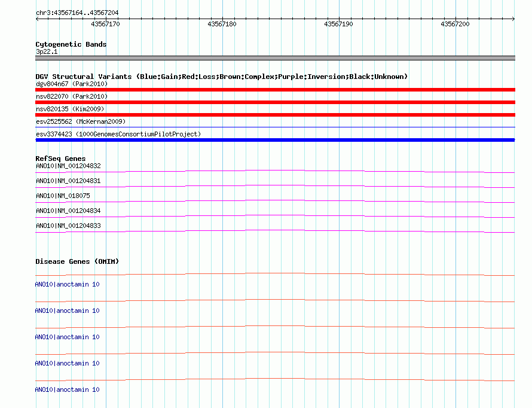Screen dimensions: 532x408
Task: Click ruler position label 43567200
Action: (455, 24)
